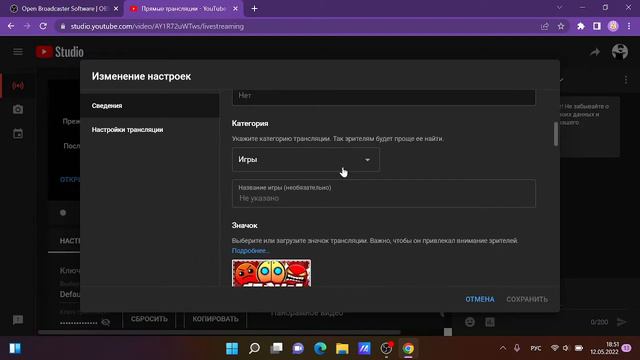Viewport: 640px width, 360px height.
Task: Open the YouTube Studio hamburger menu
Action: (18, 52)
